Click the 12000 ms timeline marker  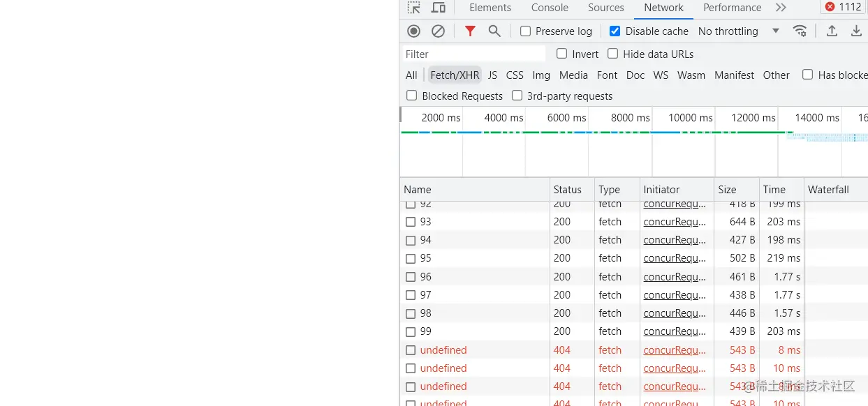(x=753, y=118)
